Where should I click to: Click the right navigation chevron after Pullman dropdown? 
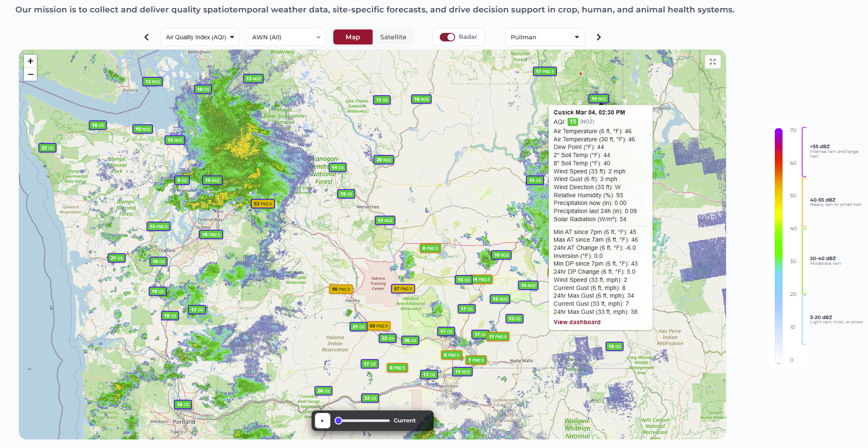point(598,37)
